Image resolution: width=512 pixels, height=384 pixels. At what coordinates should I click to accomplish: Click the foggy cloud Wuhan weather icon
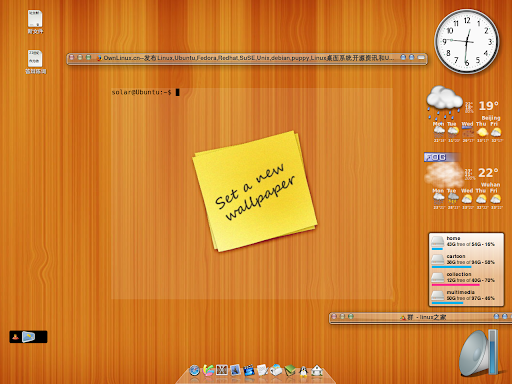pyautogui.click(x=444, y=174)
